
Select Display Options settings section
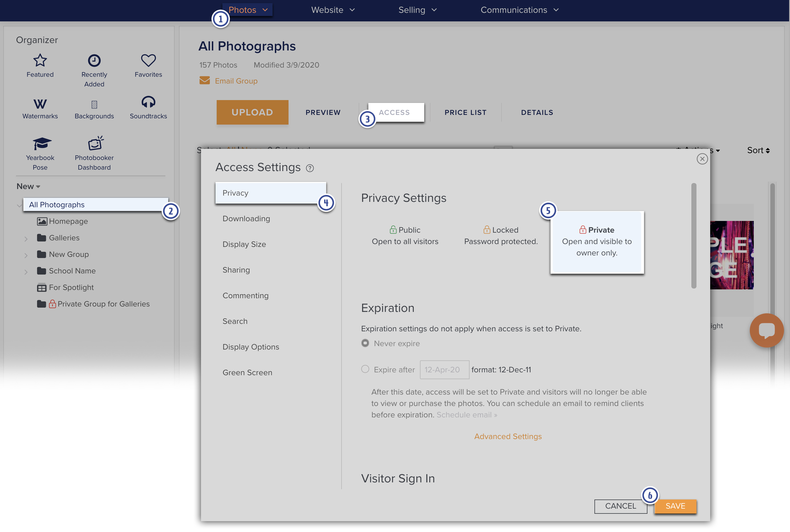point(251,347)
